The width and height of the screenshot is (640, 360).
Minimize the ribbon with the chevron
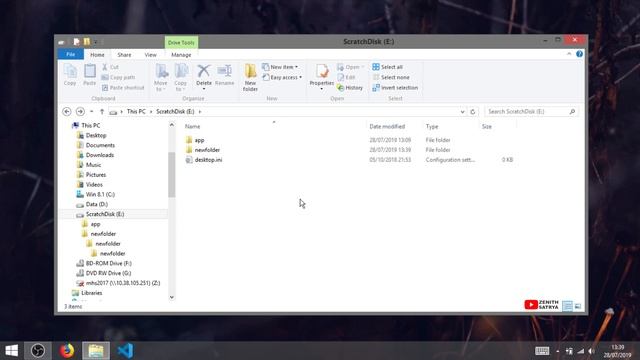click(569, 54)
